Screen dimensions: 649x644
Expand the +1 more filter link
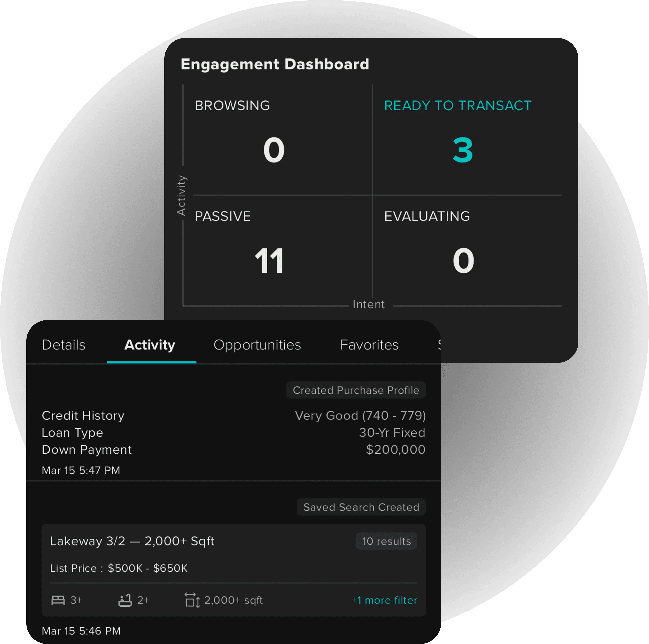[384, 600]
